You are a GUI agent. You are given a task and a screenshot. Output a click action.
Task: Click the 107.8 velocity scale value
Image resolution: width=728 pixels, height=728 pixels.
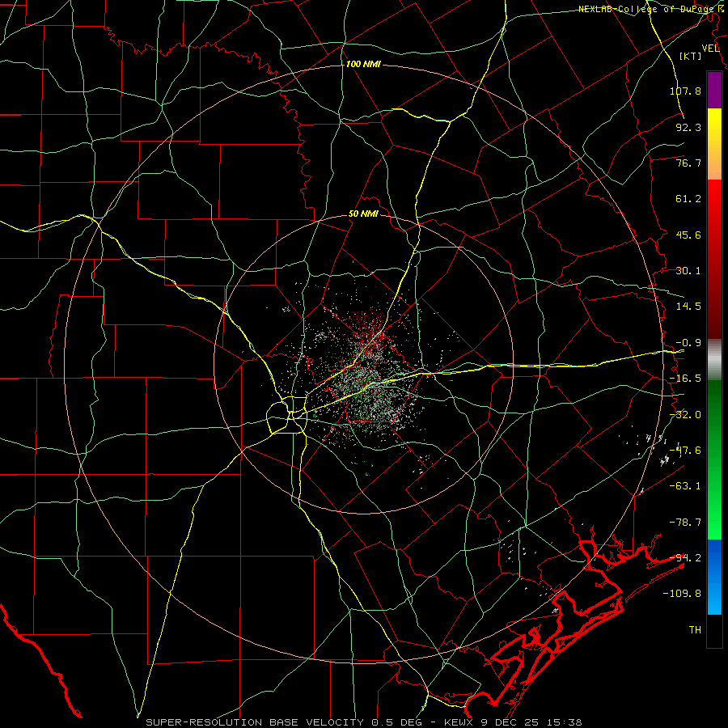685,91
